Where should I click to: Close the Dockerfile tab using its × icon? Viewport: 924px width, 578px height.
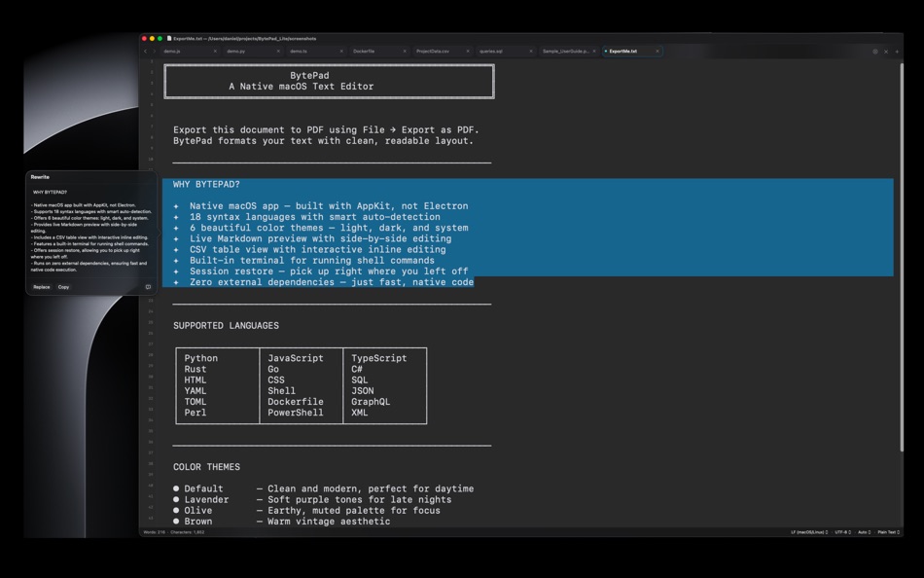tap(404, 51)
